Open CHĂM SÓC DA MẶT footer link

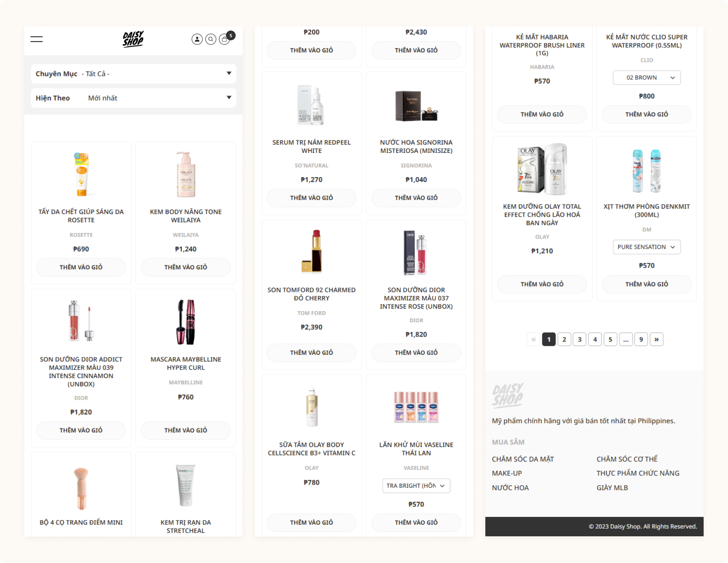coord(523,459)
